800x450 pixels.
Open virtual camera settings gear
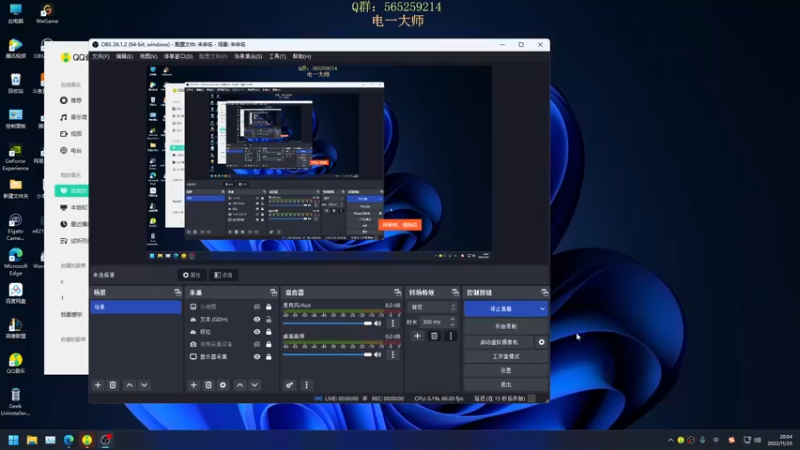tap(541, 342)
